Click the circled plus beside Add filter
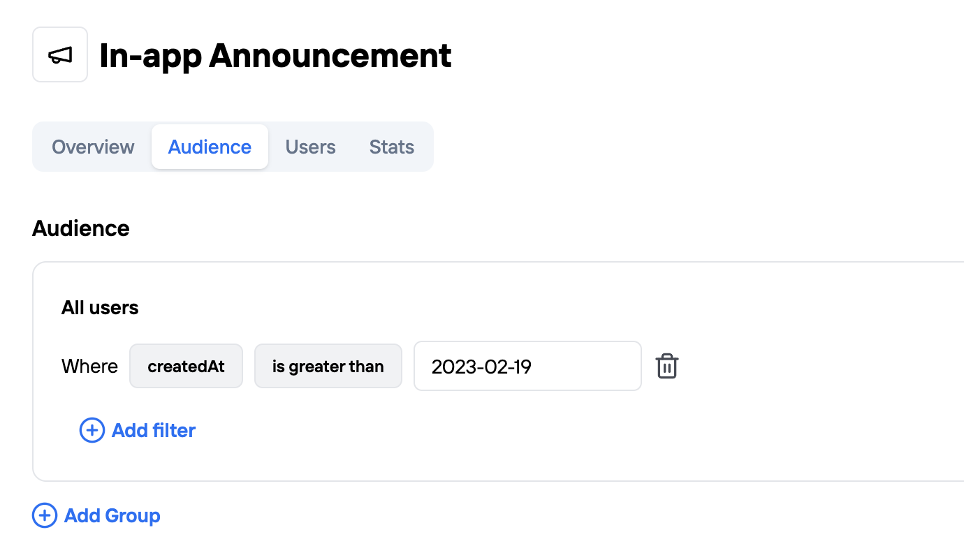964x560 pixels. [92, 430]
